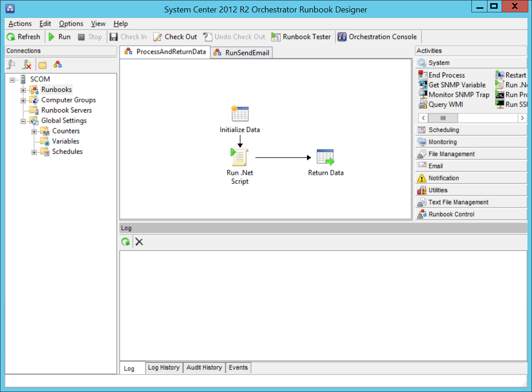Collapse the SCOM server tree node
This screenshot has width=532, height=392.
click(x=12, y=80)
